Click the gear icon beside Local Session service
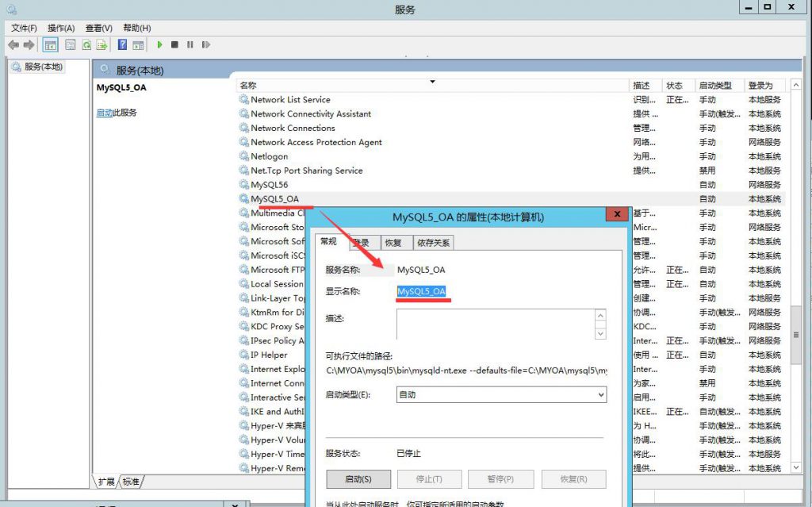 point(244,283)
